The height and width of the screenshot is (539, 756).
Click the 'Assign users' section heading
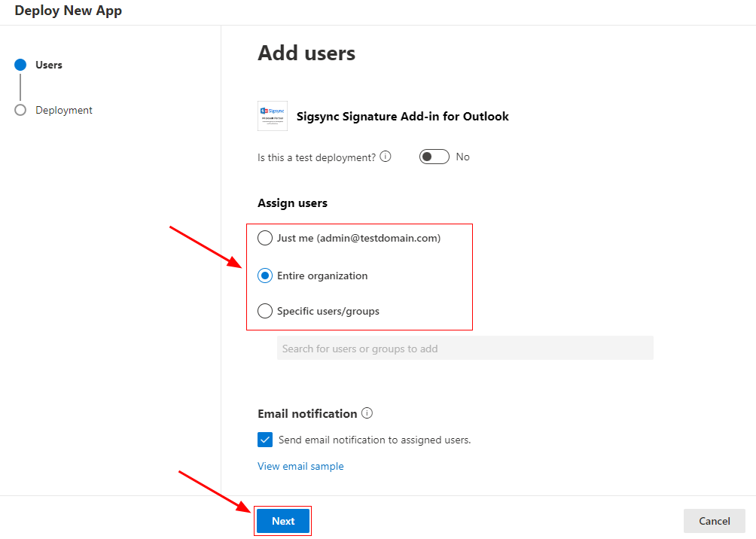(x=292, y=203)
